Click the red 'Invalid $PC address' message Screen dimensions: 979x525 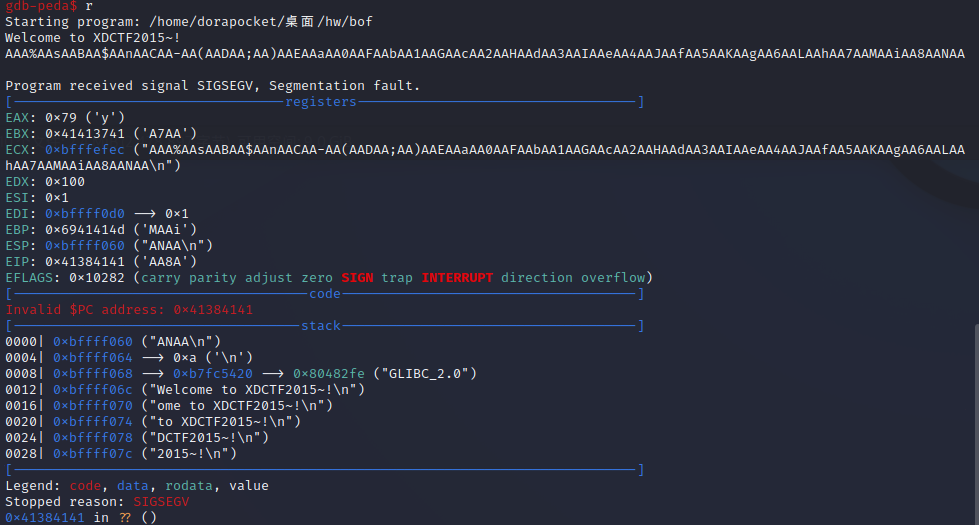pos(129,310)
